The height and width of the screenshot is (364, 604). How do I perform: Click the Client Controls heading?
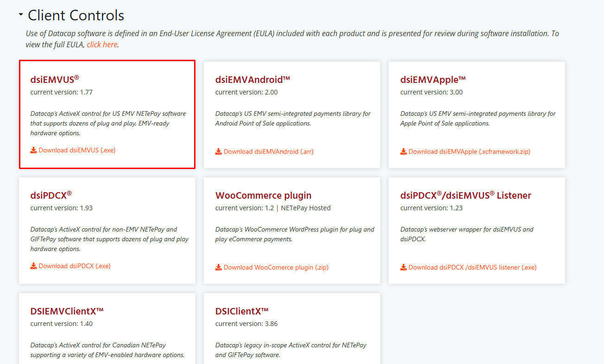(x=76, y=15)
